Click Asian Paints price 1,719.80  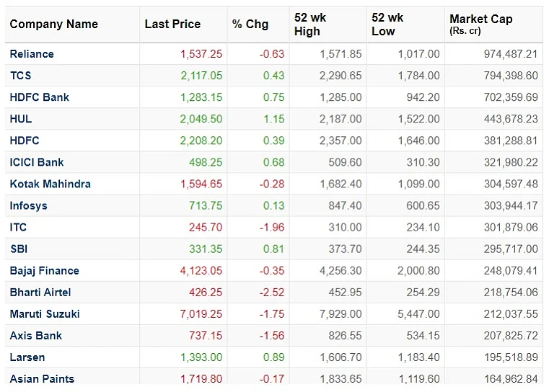pos(201,379)
